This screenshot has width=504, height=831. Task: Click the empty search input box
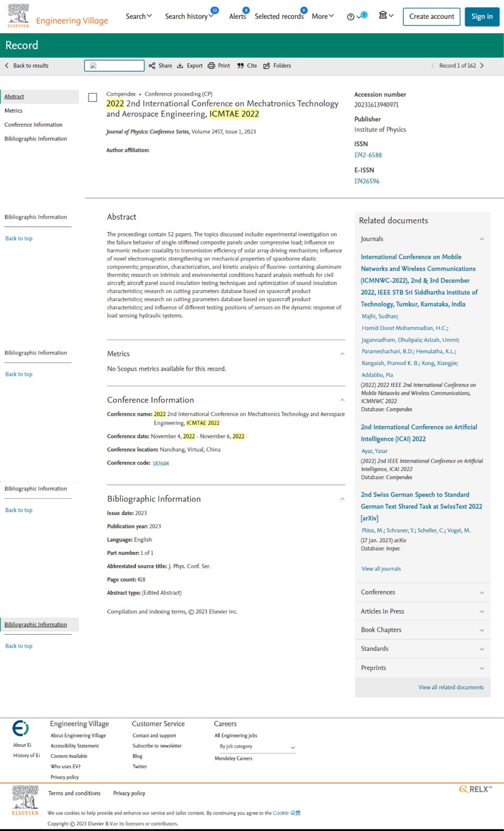[x=114, y=65]
